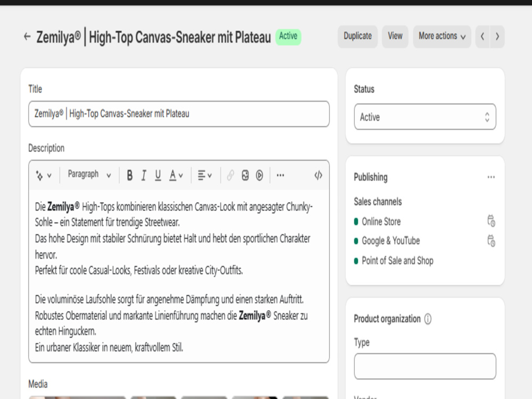Viewport: 532px width, 399px height.
Task: Click the Duplicate button
Action: click(x=358, y=36)
